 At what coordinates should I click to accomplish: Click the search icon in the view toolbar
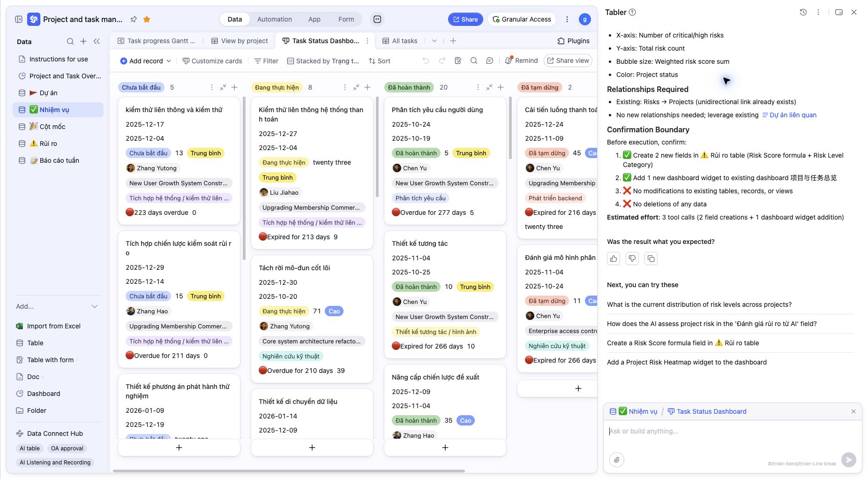pyautogui.click(x=474, y=61)
